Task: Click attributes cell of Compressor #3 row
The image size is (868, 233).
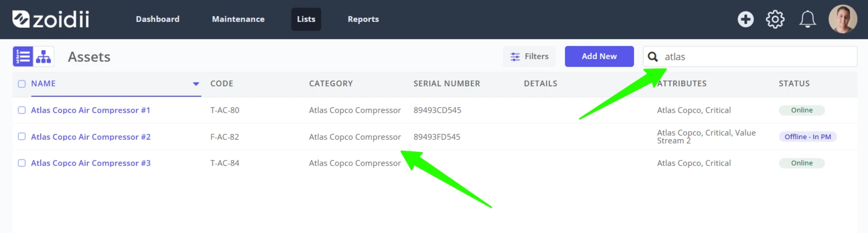Action: coord(694,163)
